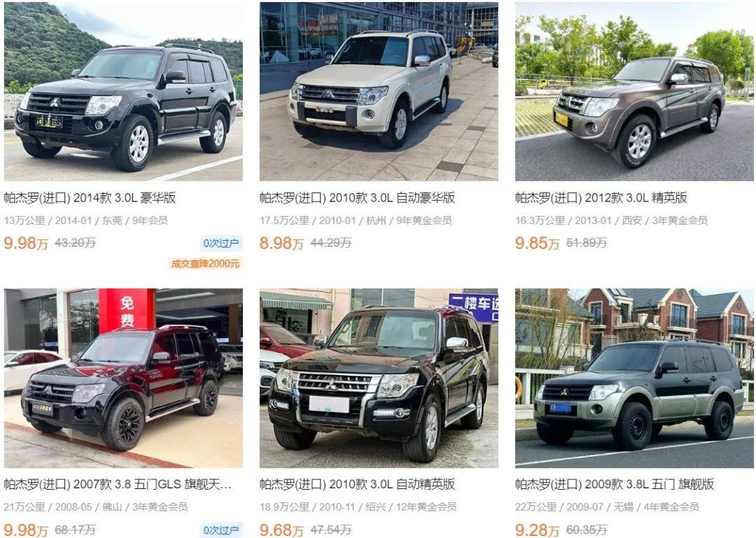
Task: Open the dark red 2007 Pajero photo
Action: pyautogui.click(x=123, y=378)
